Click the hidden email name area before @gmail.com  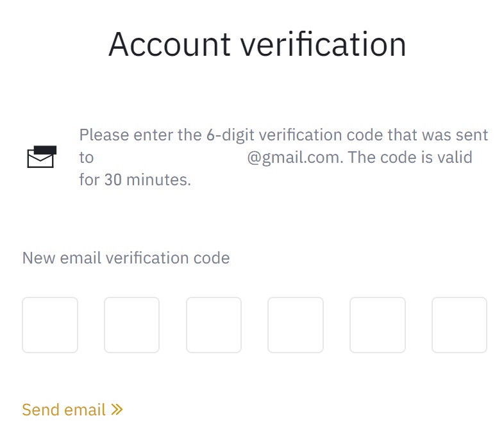[171, 158]
